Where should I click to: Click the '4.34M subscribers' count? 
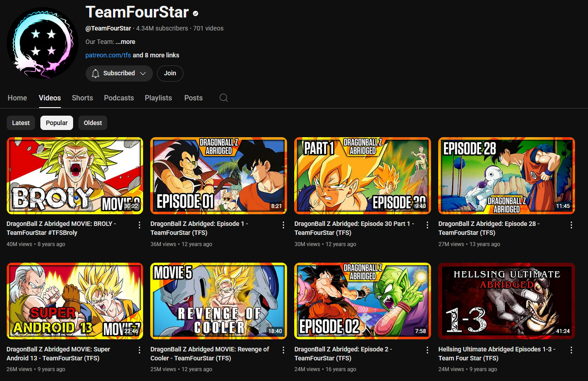click(162, 28)
